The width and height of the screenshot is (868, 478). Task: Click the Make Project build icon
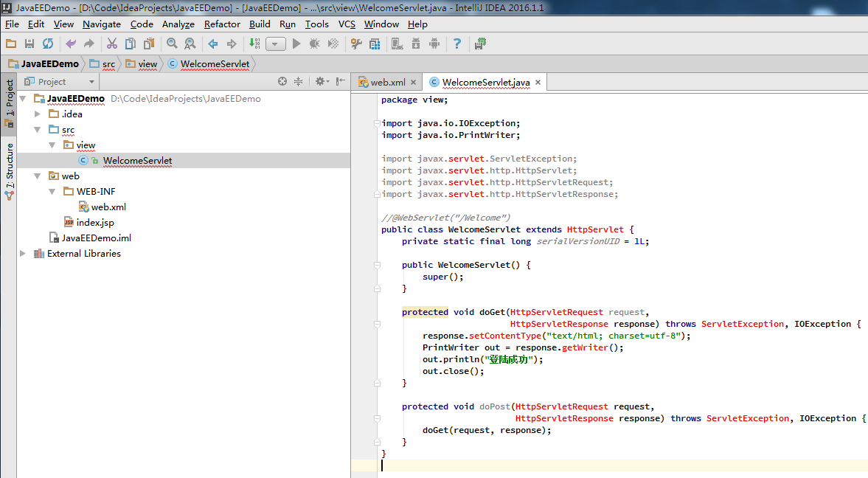[254, 44]
